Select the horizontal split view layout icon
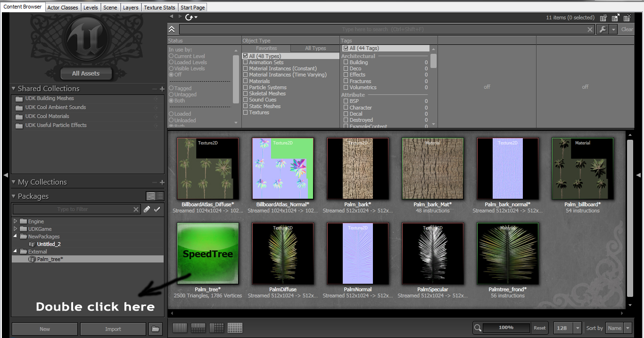The width and height of the screenshot is (644, 338). (198, 328)
